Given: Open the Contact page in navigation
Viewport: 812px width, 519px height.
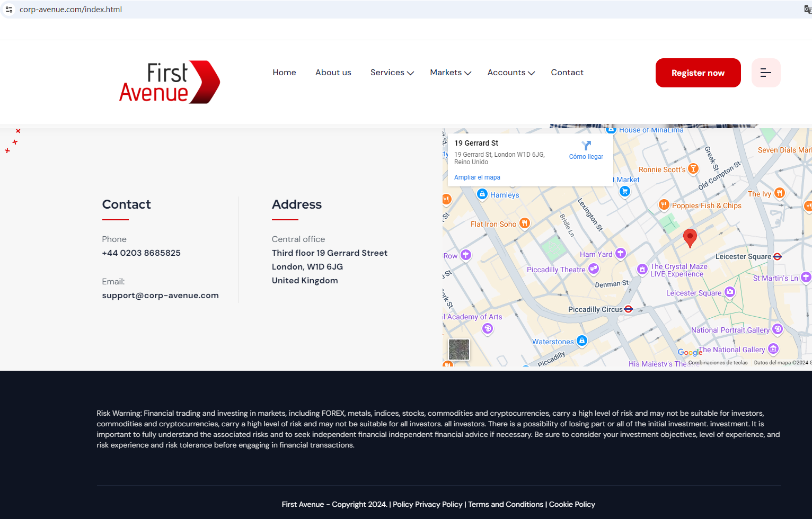Looking at the screenshot, I should pyautogui.click(x=567, y=73).
